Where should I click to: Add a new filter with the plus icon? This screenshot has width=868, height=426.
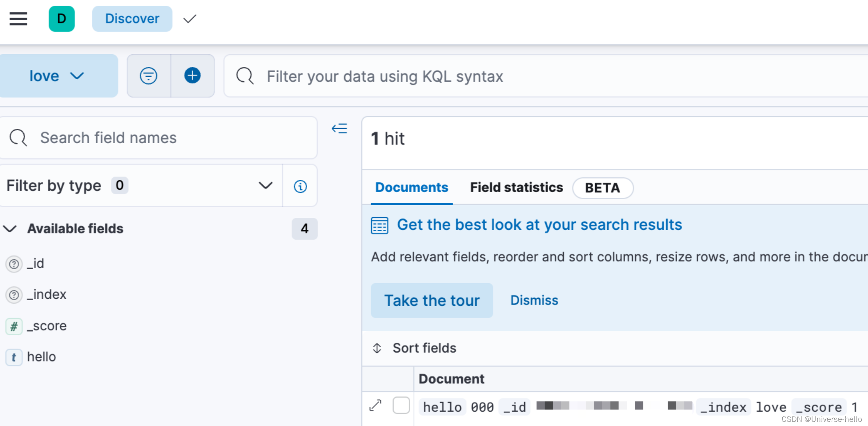click(x=192, y=76)
